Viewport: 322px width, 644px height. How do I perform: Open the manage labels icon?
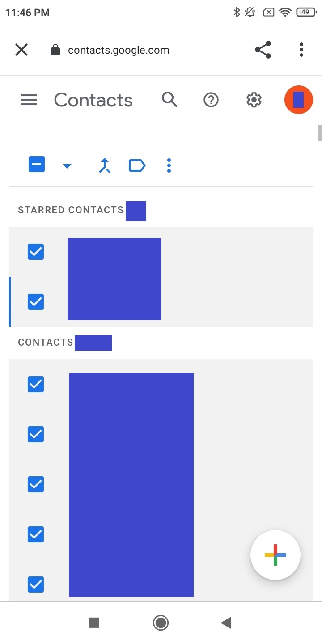tap(137, 165)
